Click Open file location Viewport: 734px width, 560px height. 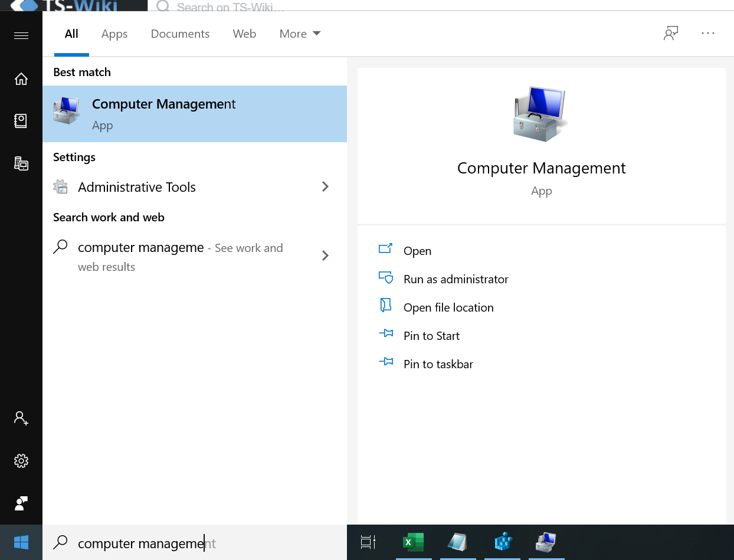click(x=448, y=307)
